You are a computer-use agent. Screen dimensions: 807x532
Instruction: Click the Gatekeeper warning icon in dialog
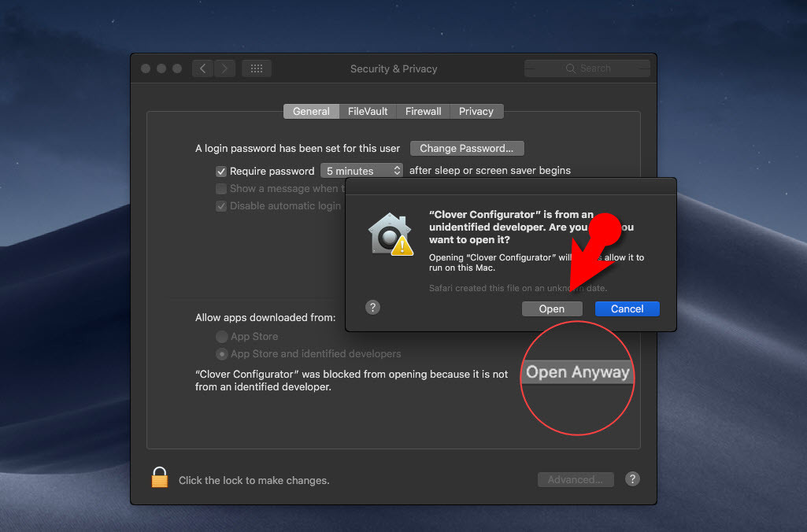click(391, 234)
